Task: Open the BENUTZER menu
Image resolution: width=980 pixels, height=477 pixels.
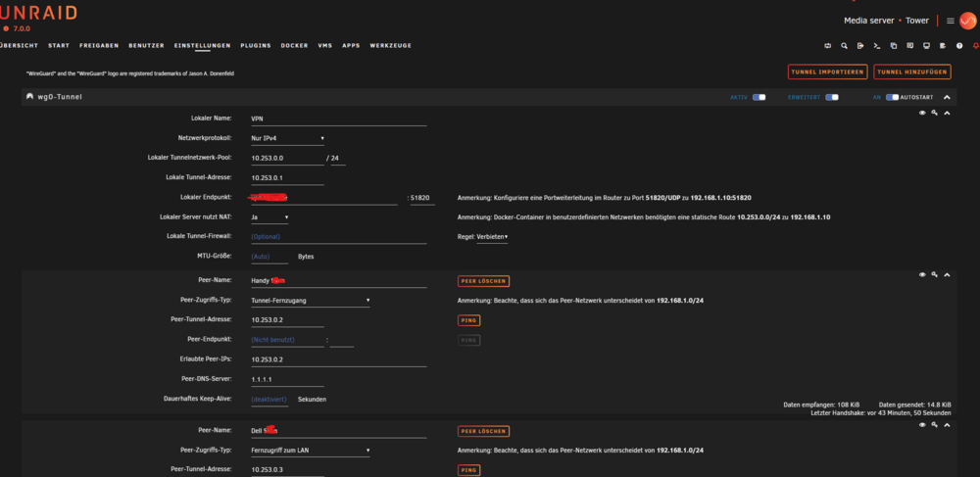Action: pos(146,46)
